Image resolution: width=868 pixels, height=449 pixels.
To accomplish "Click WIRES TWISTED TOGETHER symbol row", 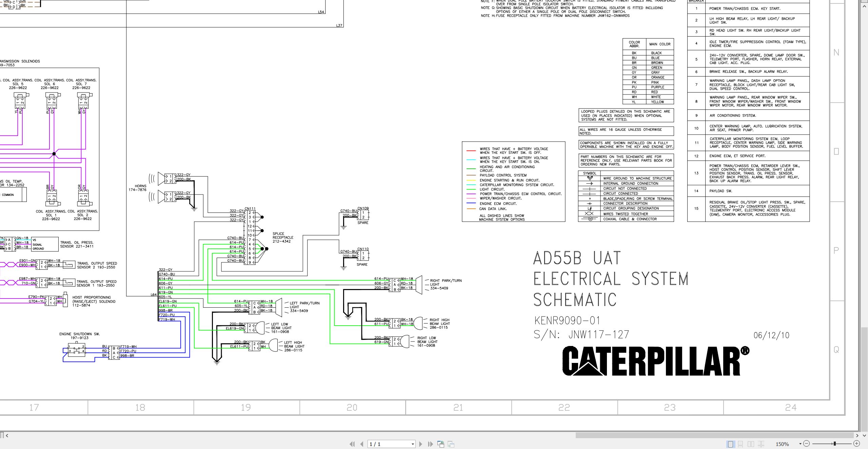I will pos(626,214).
